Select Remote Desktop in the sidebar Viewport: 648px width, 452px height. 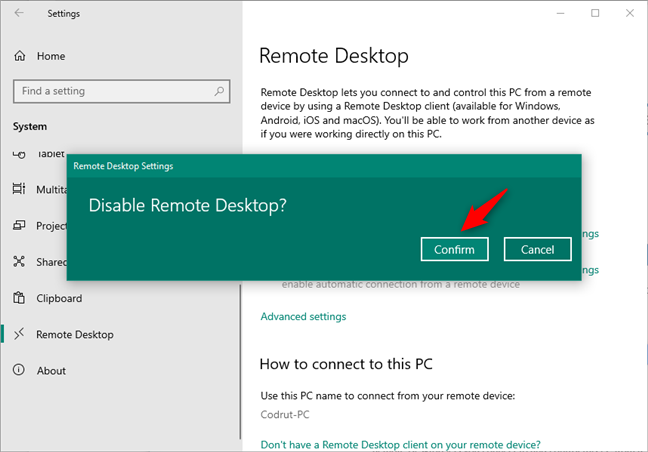coord(75,334)
